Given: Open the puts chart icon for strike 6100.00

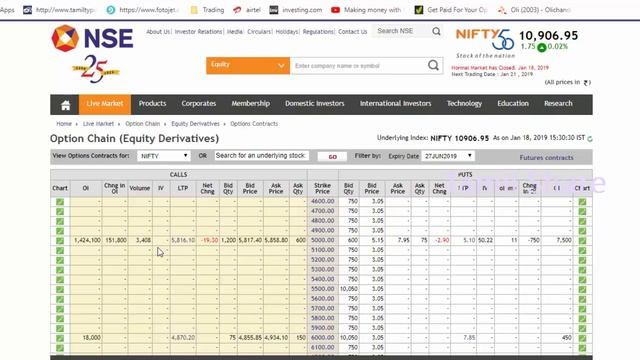Looking at the screenshot, I should (x=582, y=348).
